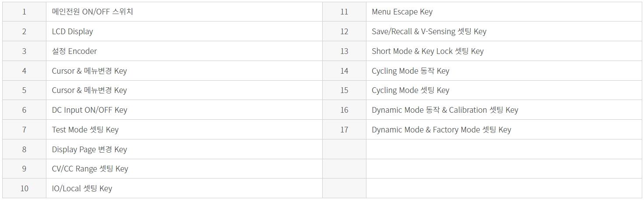Image resolution: width=644 pixels, height=200 pixels.
Task: Click 'Display Page 변경 Key' text
Action: point(89,150)
